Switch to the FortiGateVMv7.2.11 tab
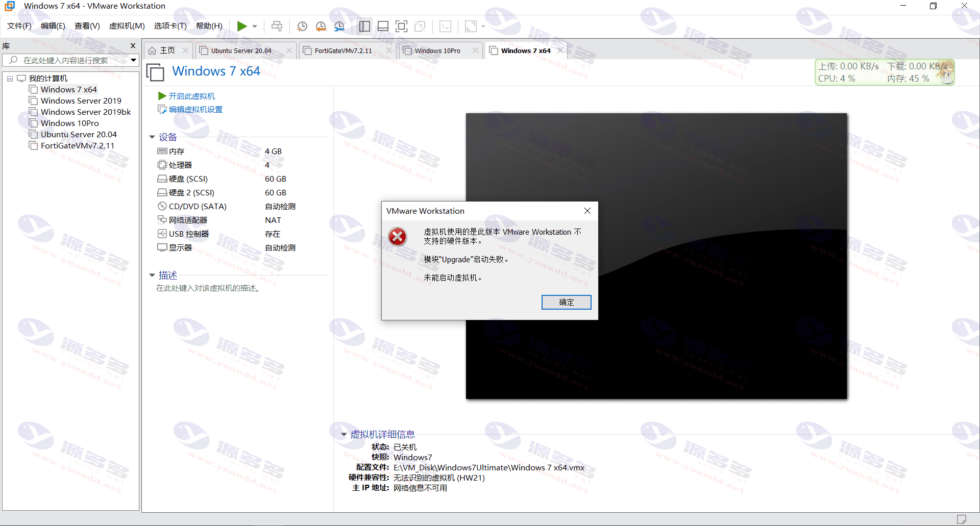Viewport: 980px width, 526px height. coord(343,51)
